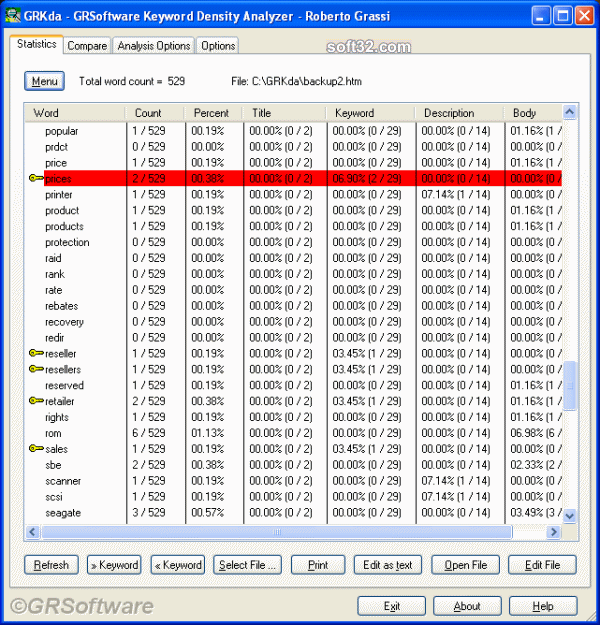Image resolution: width=600 pixels, height=625 pixels.
Task: Click the key icon beside retailer
Action: click(x=36, y=401)
